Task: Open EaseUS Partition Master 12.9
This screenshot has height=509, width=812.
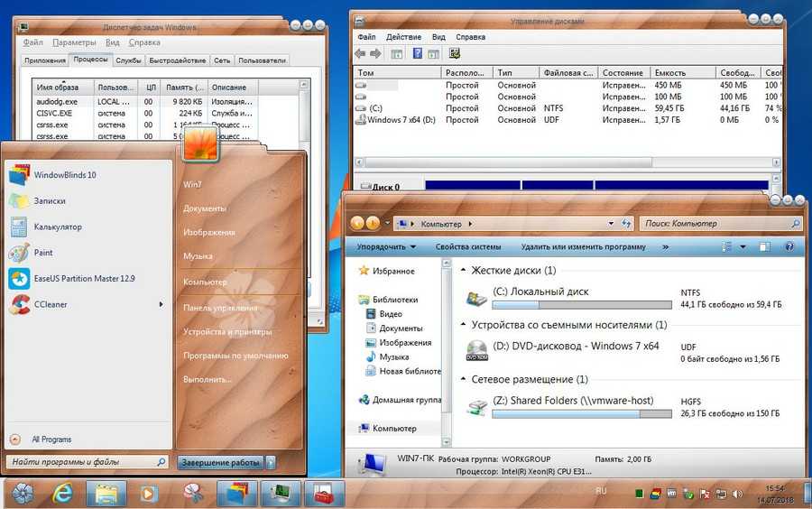Action: click(x=84, y=279)
